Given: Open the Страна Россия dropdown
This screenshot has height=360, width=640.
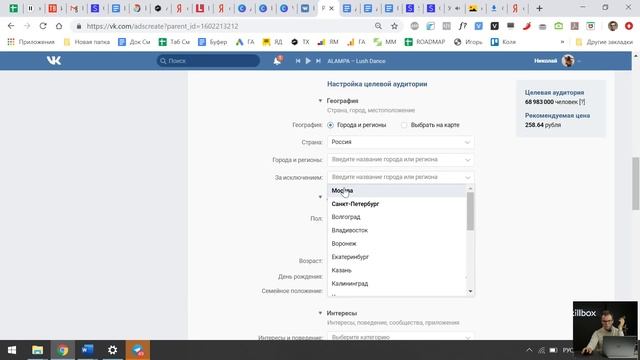Looking at the screenshot, I should coord(400,142).
